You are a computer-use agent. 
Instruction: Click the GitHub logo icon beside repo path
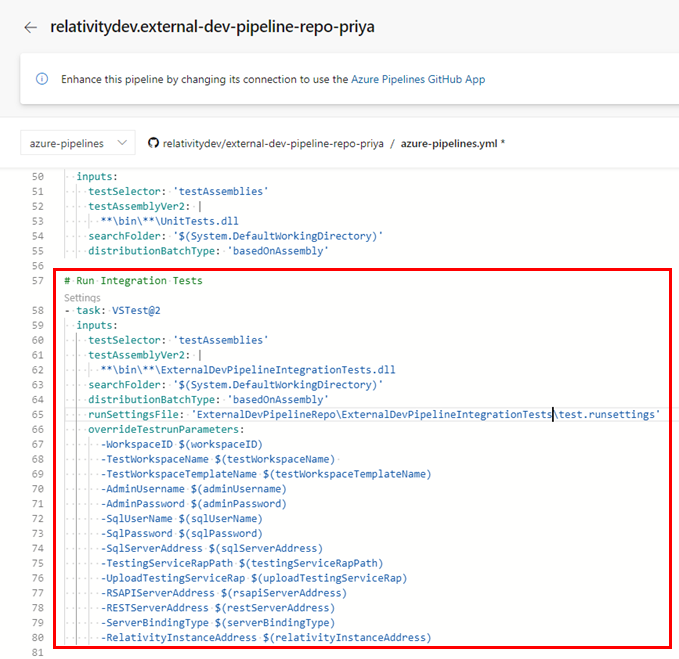[153, 142]
